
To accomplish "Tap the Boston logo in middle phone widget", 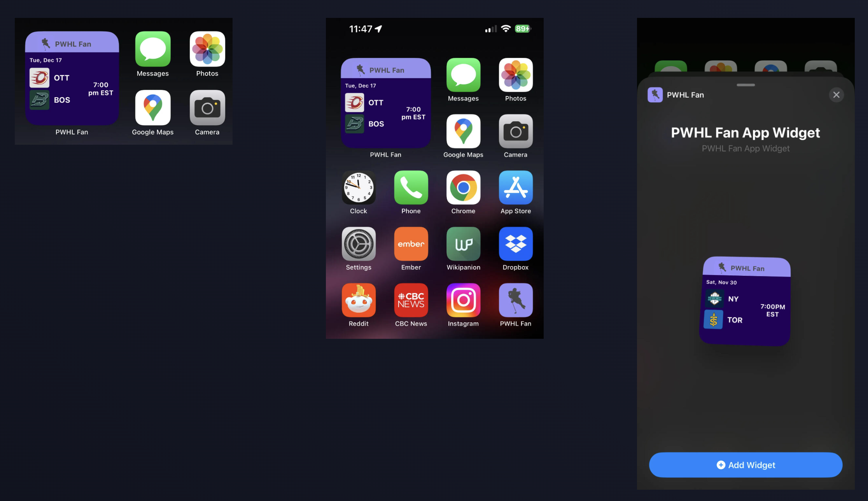I will click(x=355, y=124).
